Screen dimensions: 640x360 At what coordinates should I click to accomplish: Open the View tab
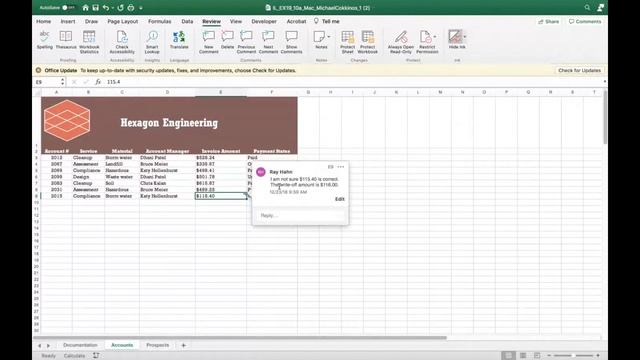236,21
